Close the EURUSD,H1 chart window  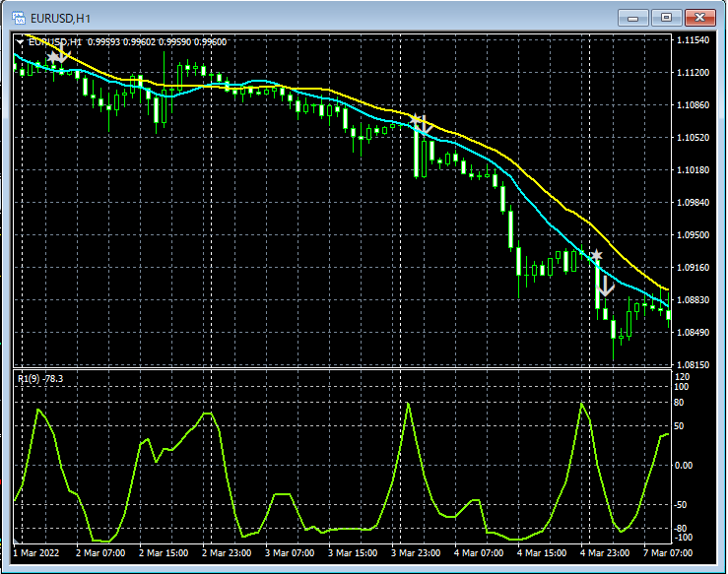[x=699, y=18]
